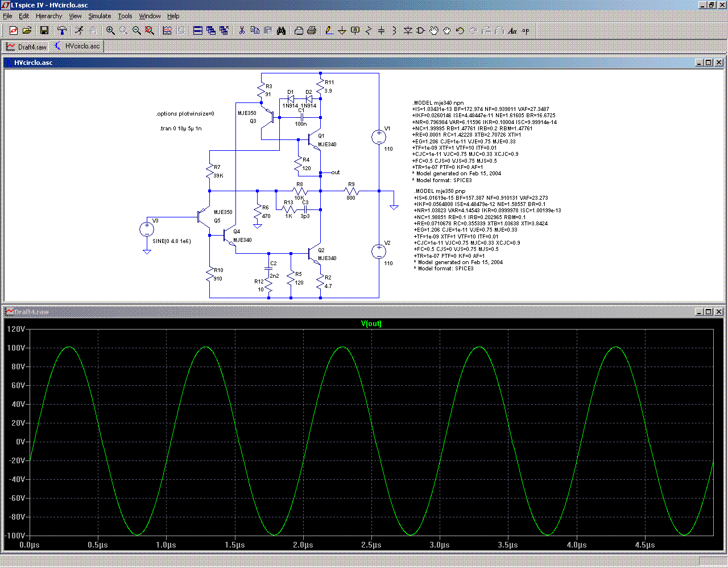This screenshot has width=728, height=568.
Task: Place a ground symbol using toolbar
Action: [342, 31]
